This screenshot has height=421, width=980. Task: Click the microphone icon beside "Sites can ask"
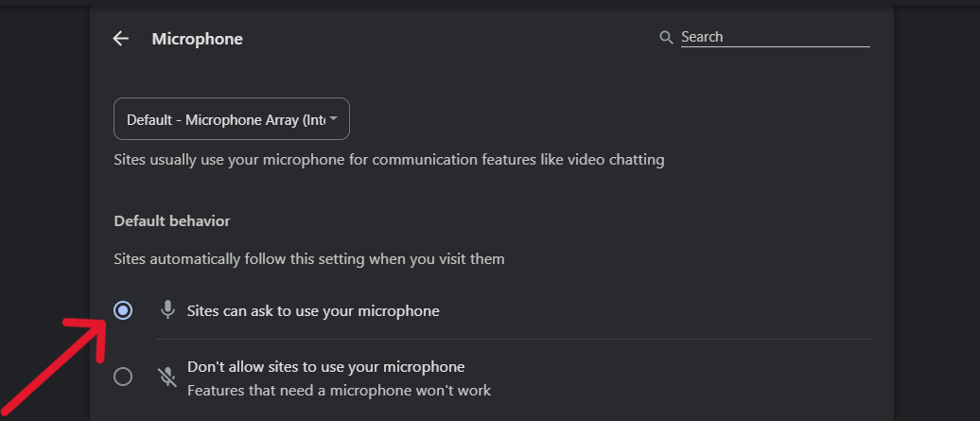[x=167, y=309]
